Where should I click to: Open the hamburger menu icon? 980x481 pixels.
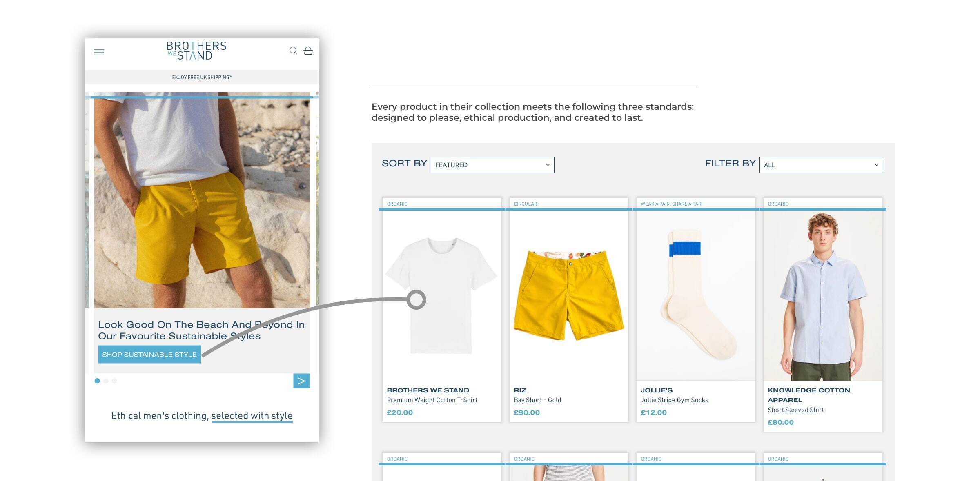[99, 52]
